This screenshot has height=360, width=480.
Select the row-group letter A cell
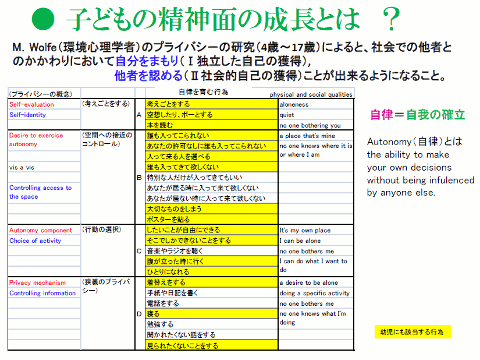tap(140, 115)
